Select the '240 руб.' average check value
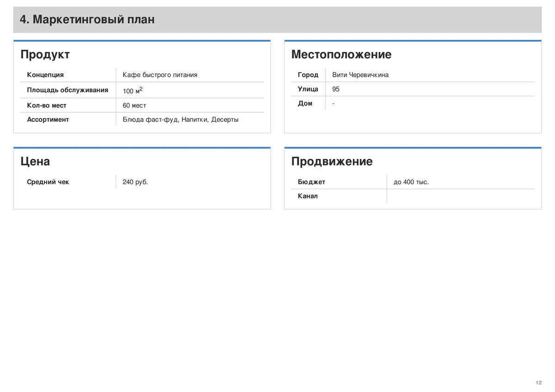 pyautogui.click(x=135, y=182)
